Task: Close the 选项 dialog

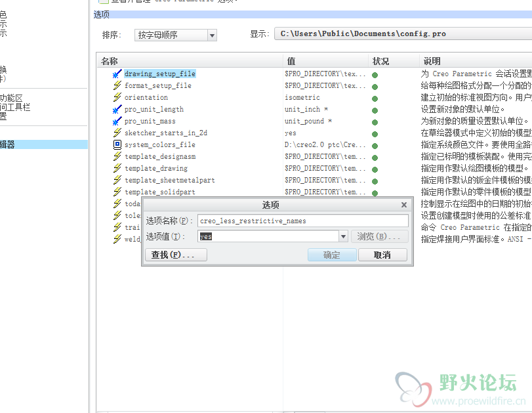Action: tap(403, 205)
